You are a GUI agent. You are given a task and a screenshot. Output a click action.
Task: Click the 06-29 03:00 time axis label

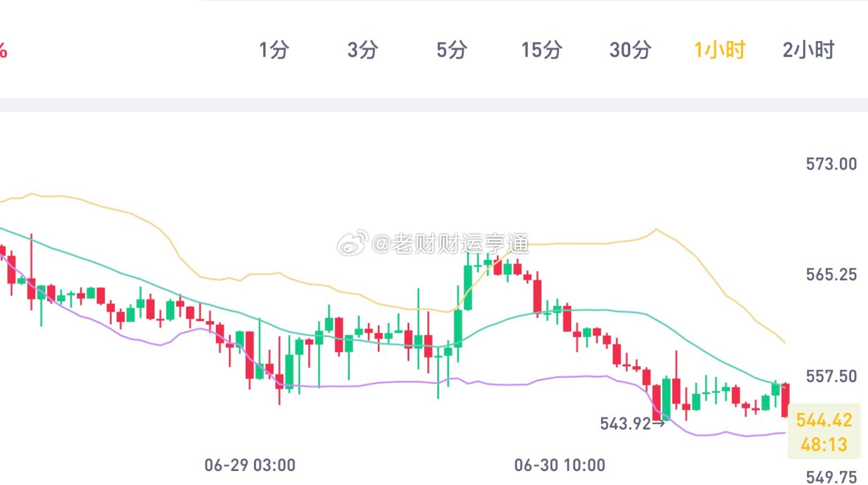coord(250,465)
